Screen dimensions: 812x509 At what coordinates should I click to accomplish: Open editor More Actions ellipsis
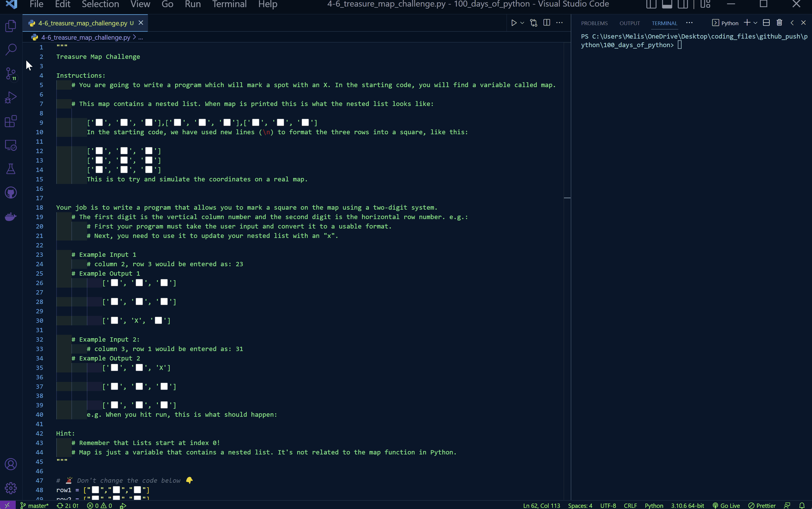pos(559,23)
